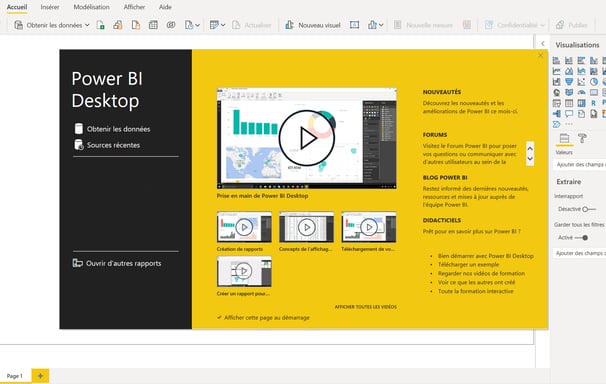Click the Recent sources icon in the ribbon
Screen dimensions: 606x384
(189, 25)
